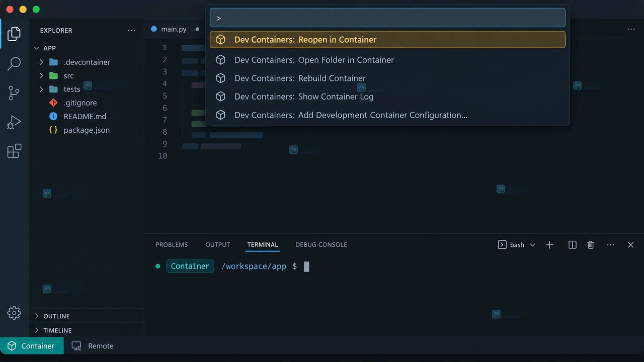Screen dimensions: 644x362
Task: Open editor more actions ellipsis
Action: 631,29
